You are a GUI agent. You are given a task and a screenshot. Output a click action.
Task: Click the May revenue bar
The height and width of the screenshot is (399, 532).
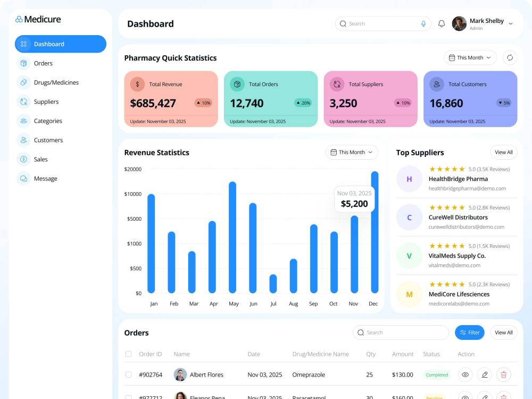pyautogui.click(x=232, y=237)
